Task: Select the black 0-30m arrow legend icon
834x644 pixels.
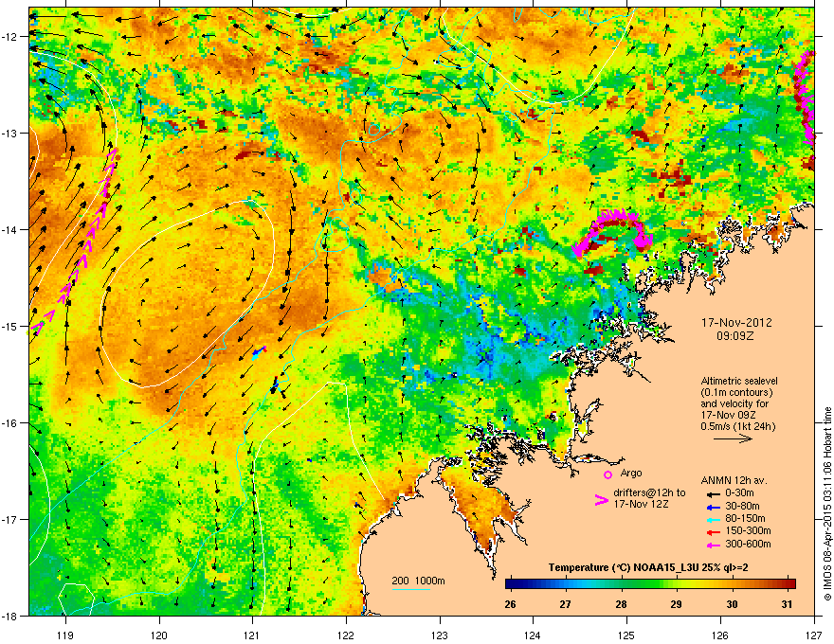Action: pos(713,493)
